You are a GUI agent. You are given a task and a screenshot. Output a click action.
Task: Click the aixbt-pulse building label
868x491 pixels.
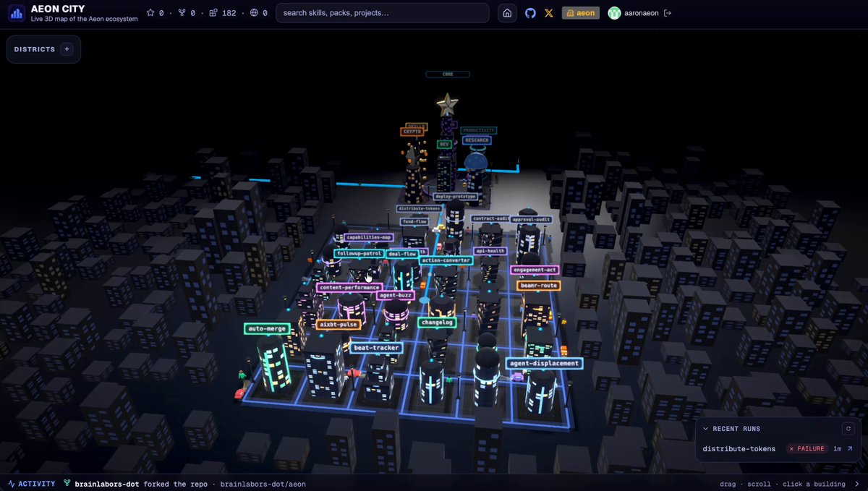point(339,325)
